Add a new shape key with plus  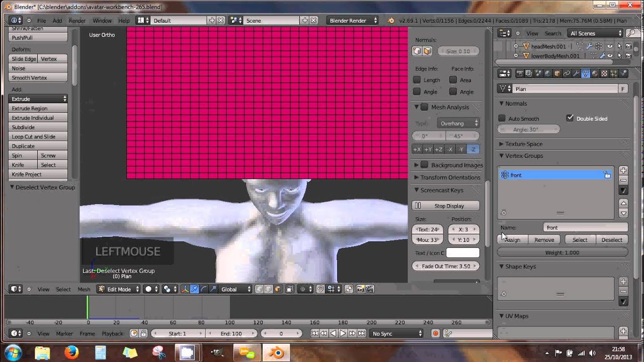(623, 282)
